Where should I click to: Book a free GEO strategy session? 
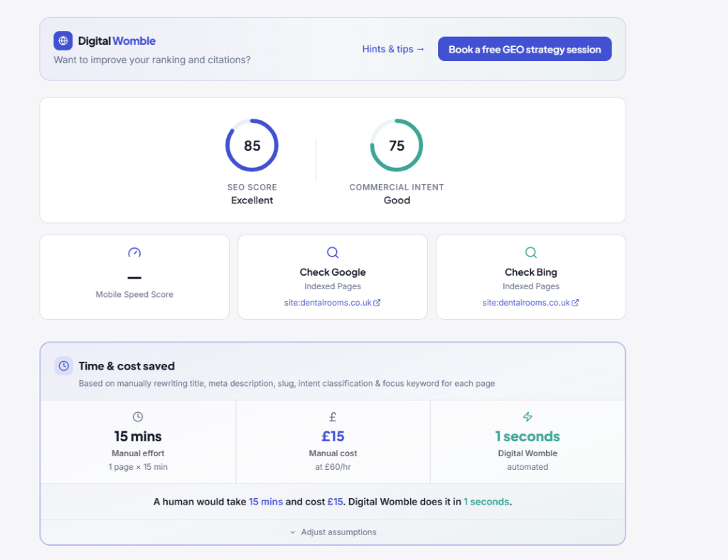(525, 49)
